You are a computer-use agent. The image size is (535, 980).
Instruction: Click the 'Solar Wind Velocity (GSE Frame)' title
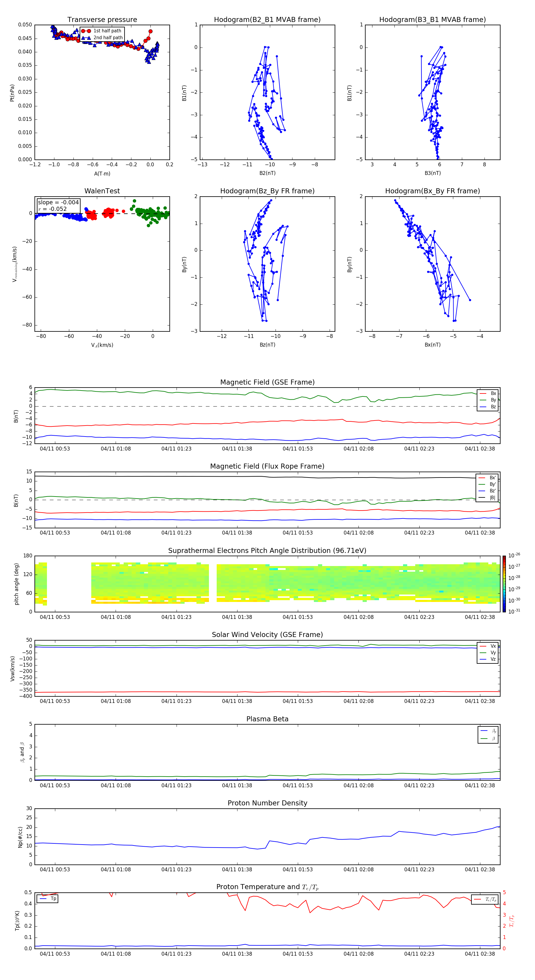267,635
